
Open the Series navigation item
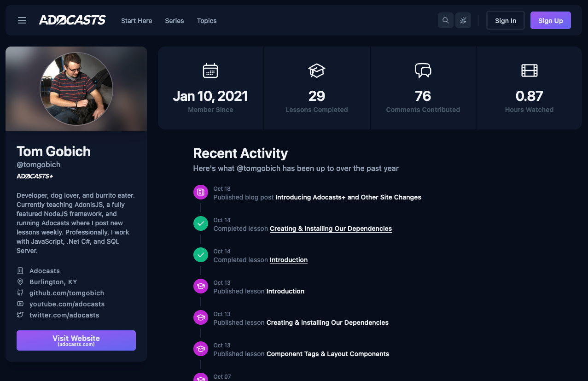pyautogui.click(x=175, y=21)
